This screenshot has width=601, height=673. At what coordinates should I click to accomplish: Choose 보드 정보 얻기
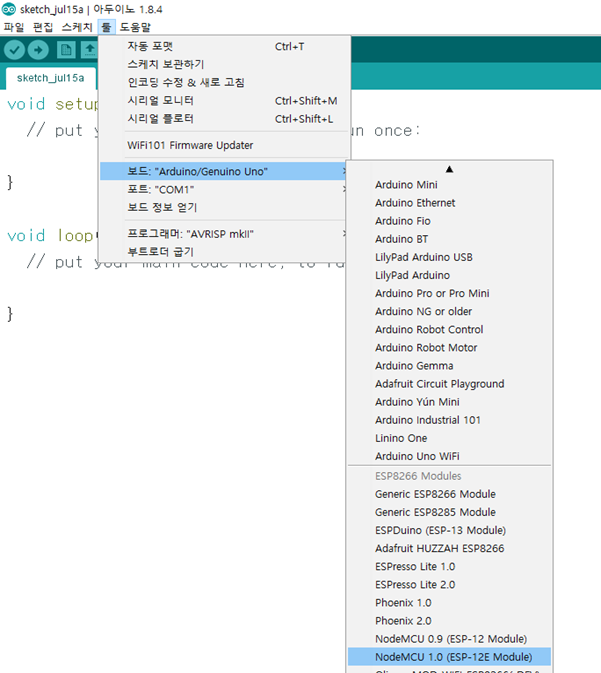pos(224,207)
